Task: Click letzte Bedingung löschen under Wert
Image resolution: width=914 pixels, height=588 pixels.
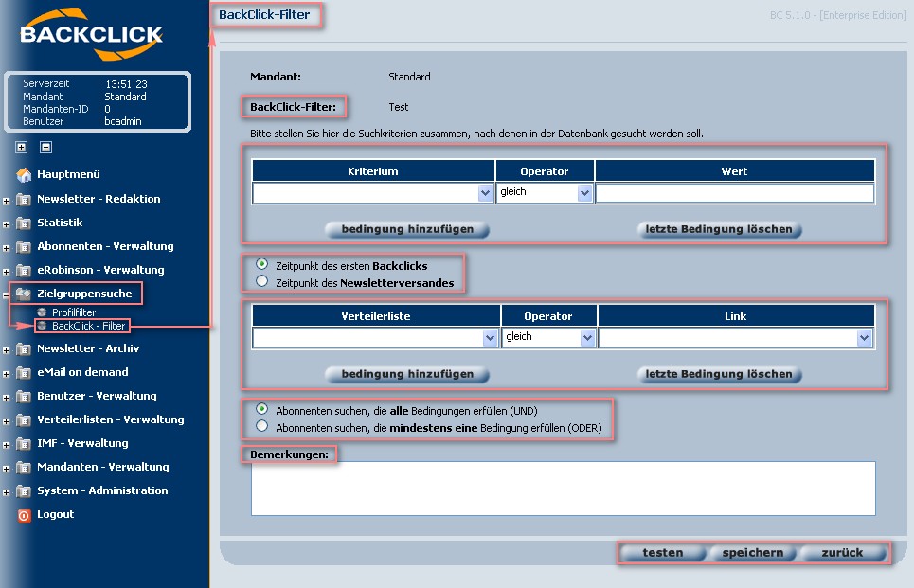Action: (719, 229)
